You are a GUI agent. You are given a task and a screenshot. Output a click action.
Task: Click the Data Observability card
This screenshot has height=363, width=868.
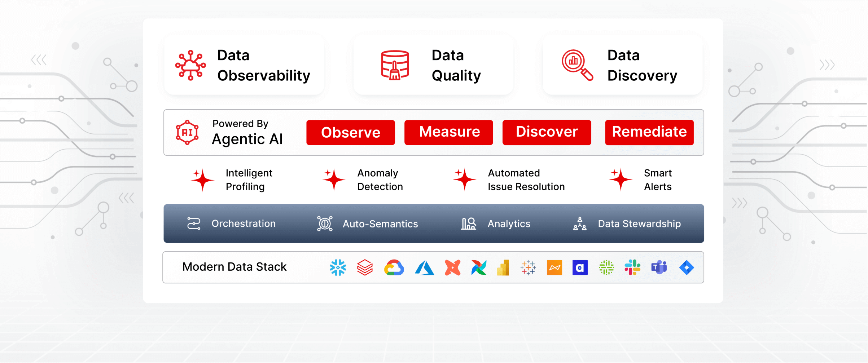(x=244, y=65)
